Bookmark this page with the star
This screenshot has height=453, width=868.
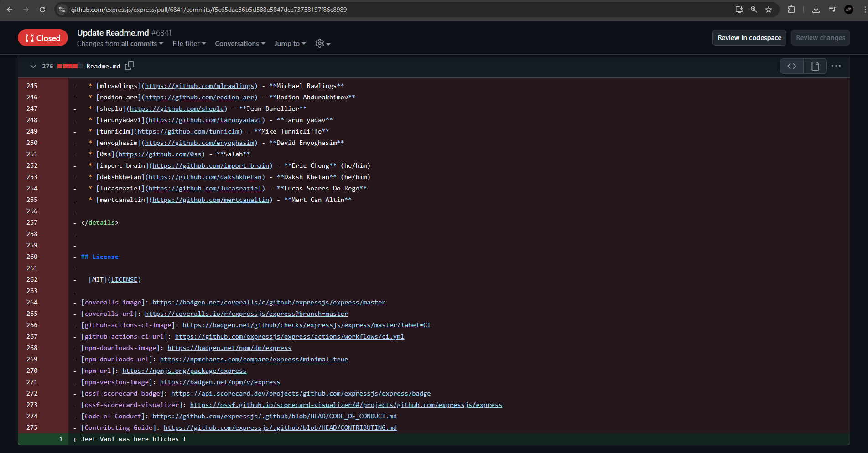[x=769, y=9]
